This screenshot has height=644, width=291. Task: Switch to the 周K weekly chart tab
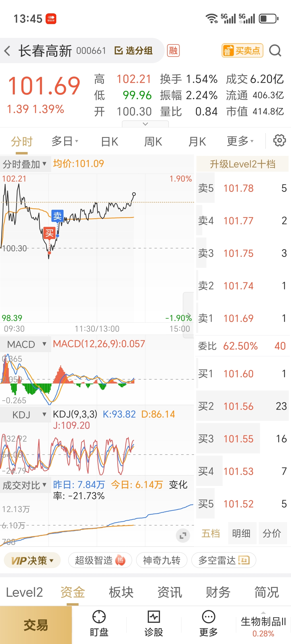[153, 142]
